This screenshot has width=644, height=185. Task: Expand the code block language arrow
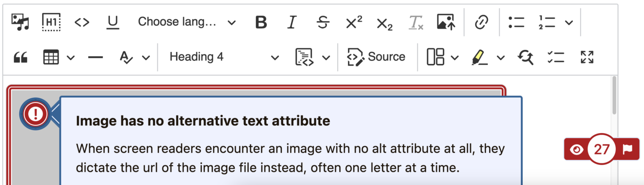(326, 57)
